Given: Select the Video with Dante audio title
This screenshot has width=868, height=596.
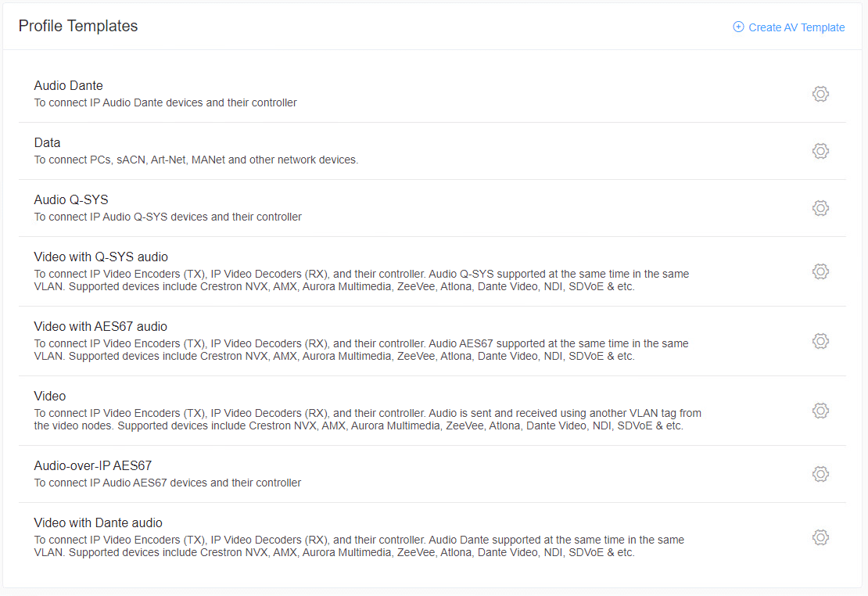Looking at the screenshot, I should pyautogui.click(x=98, y=523).
